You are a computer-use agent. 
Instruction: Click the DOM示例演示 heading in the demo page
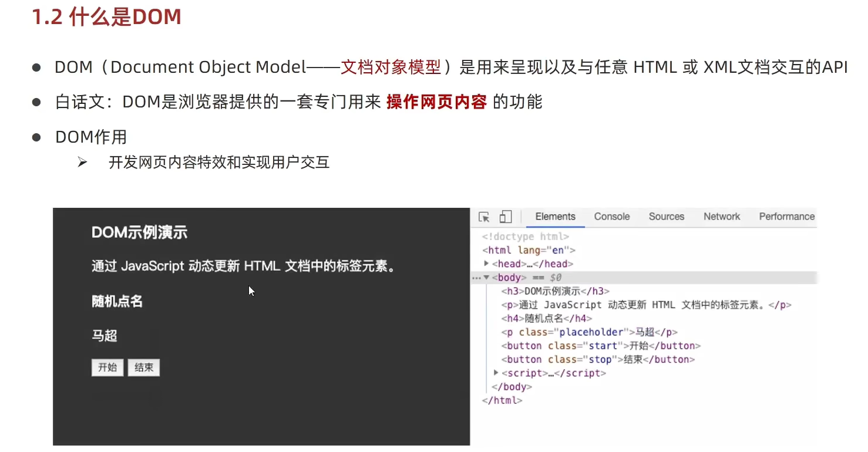click(139, 233)
